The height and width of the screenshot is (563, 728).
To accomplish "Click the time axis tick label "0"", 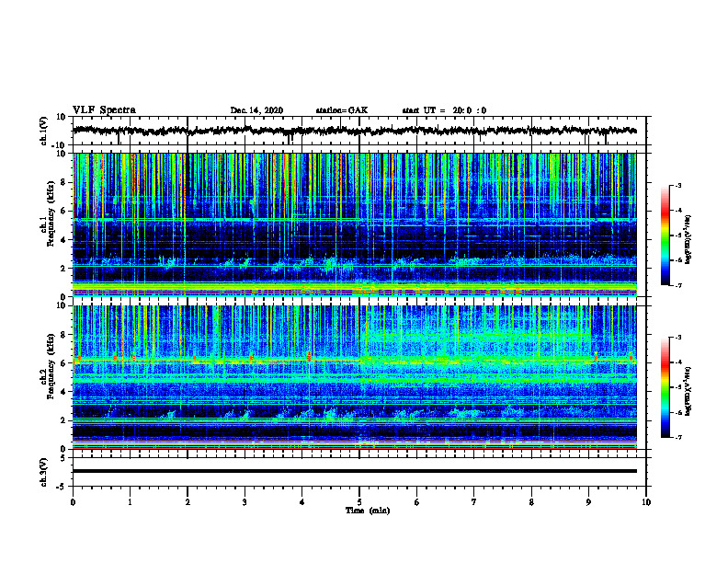I will coord(73,502).
